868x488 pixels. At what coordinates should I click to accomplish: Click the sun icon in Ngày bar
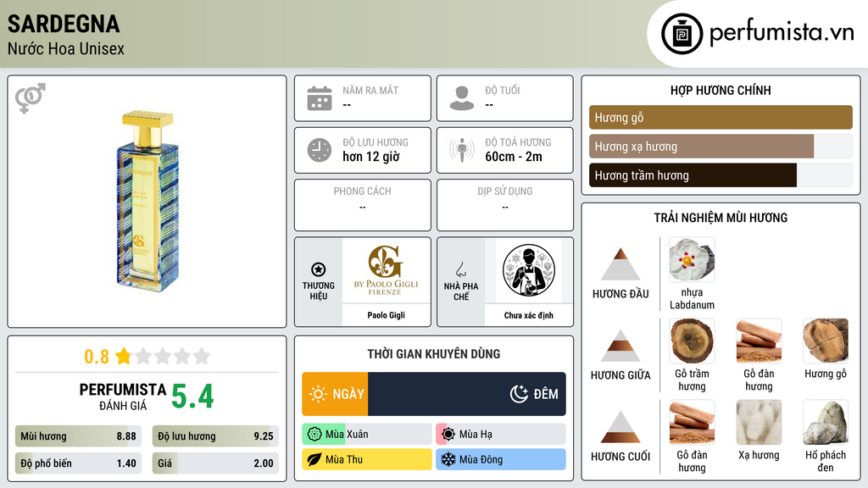click(319, 394)
